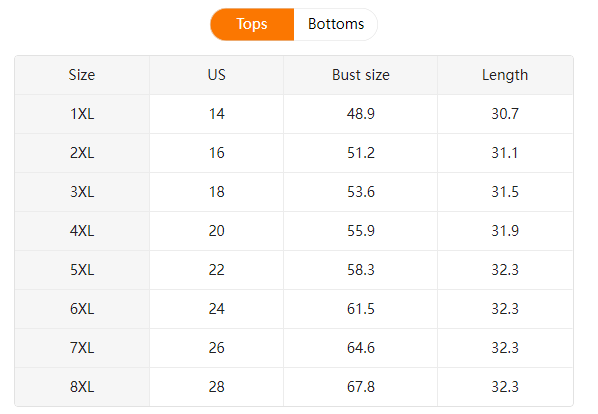Screen dimensions: 598x414
Task: Select the 2XL size row label
Action: [82, 153]
